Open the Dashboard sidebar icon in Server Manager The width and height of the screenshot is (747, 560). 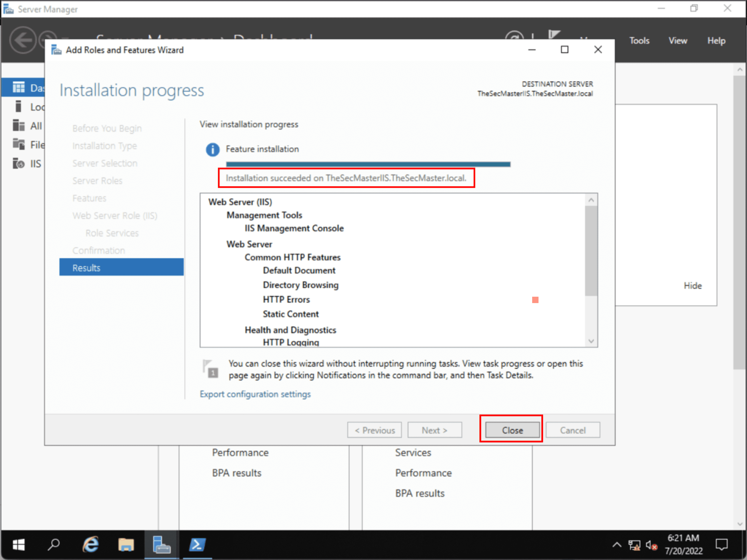(x=18, y=87)
